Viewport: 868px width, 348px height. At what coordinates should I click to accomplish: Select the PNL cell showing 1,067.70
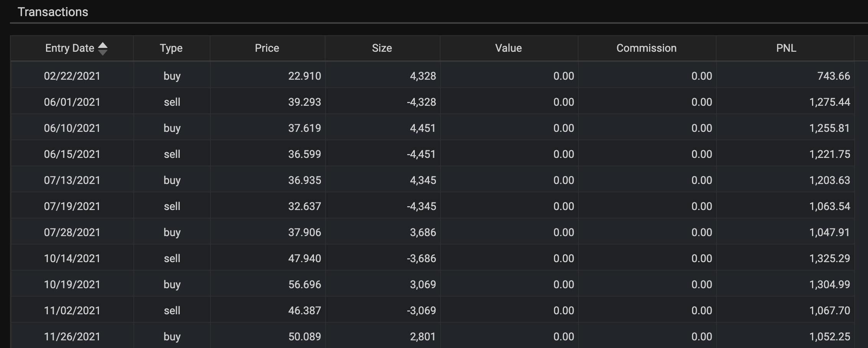click(830, 310)
